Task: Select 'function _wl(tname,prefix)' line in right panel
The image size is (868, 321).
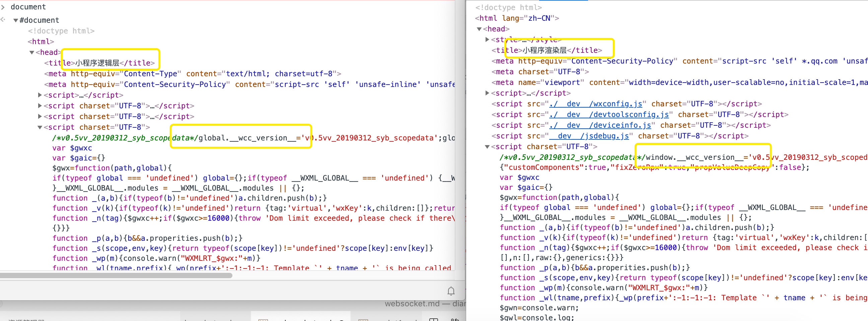Action: (684, 298)
